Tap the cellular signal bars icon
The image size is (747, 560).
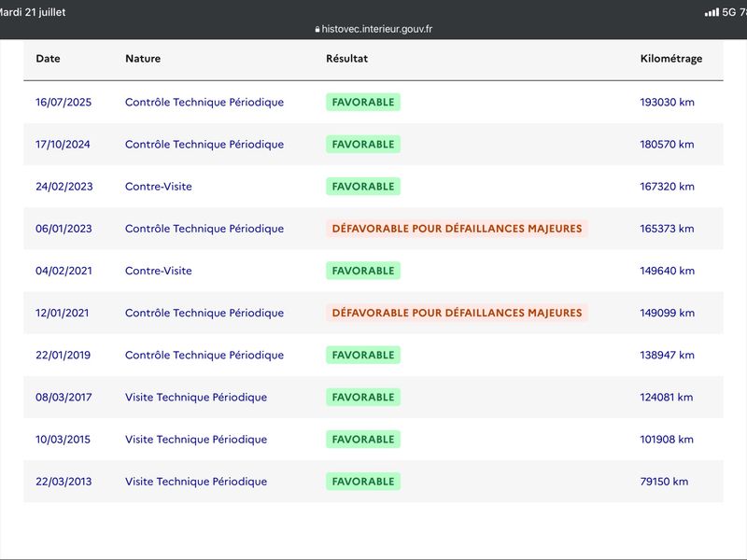click(712, 12)
